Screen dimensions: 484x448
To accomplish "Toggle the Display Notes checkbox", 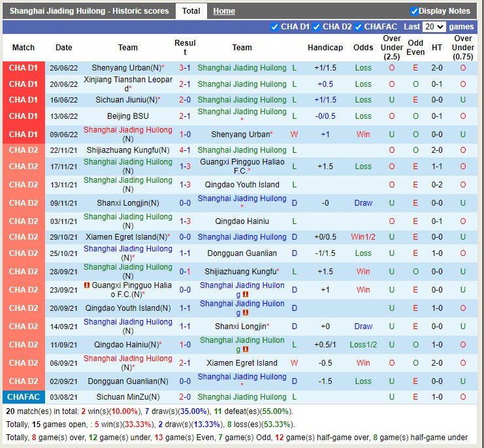I will [x=414, y=11].
